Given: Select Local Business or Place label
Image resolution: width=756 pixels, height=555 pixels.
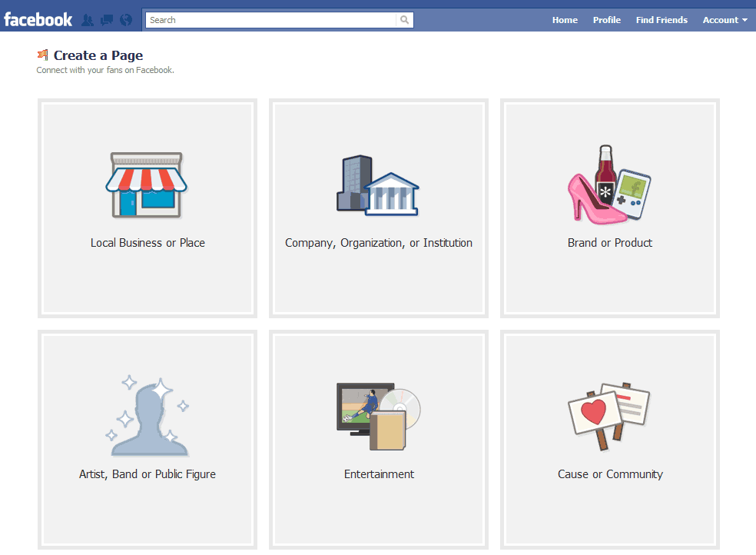Looking at the screenshot, I should point(148,243).
